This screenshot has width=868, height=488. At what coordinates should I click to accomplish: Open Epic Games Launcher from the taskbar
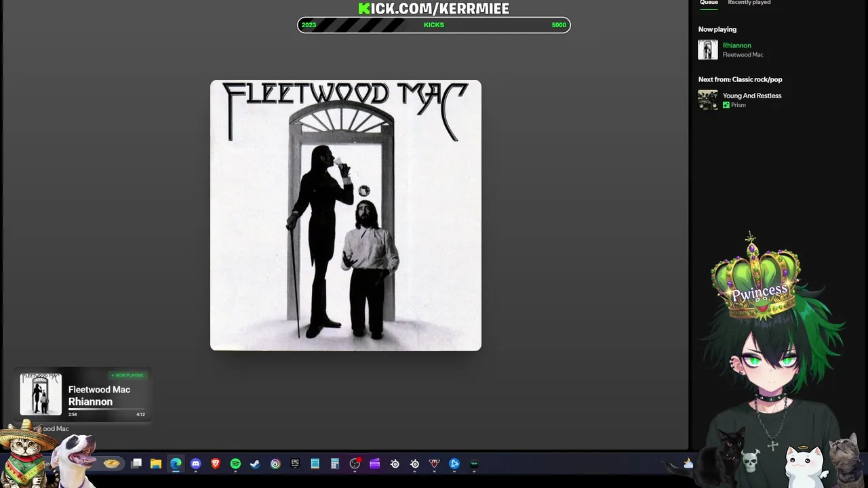point(295,464)
